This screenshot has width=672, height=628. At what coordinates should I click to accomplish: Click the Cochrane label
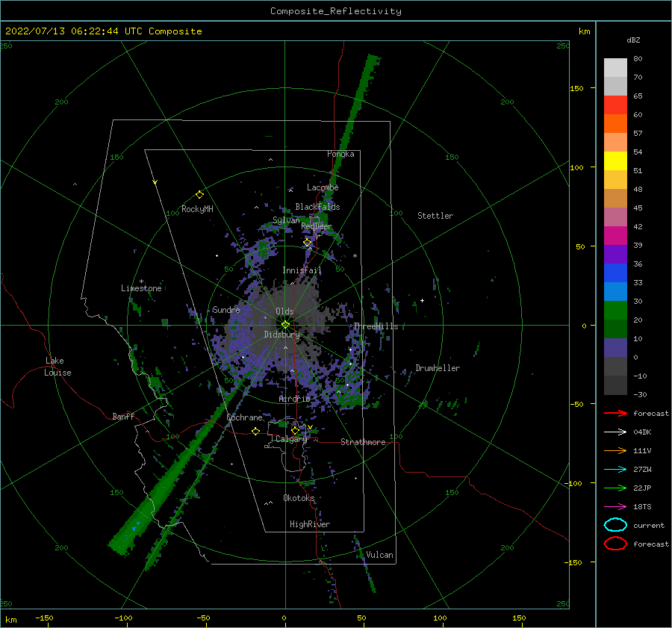point(244,417)
